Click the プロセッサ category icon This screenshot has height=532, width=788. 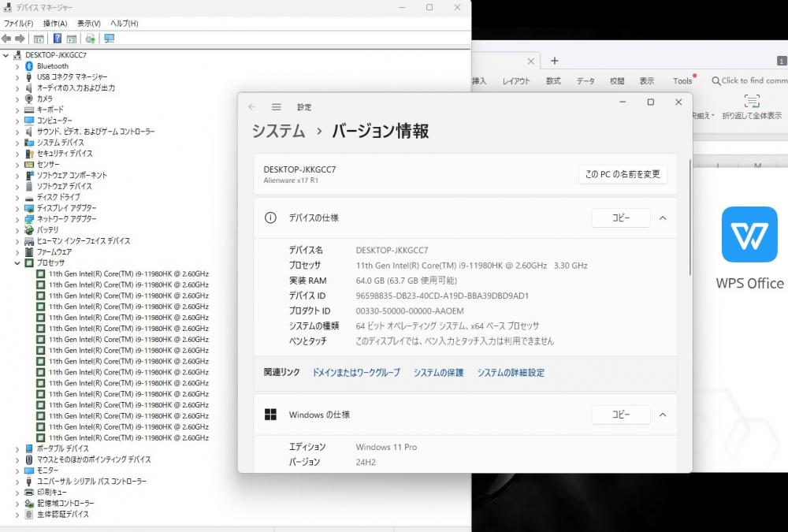tap(29, 262)
